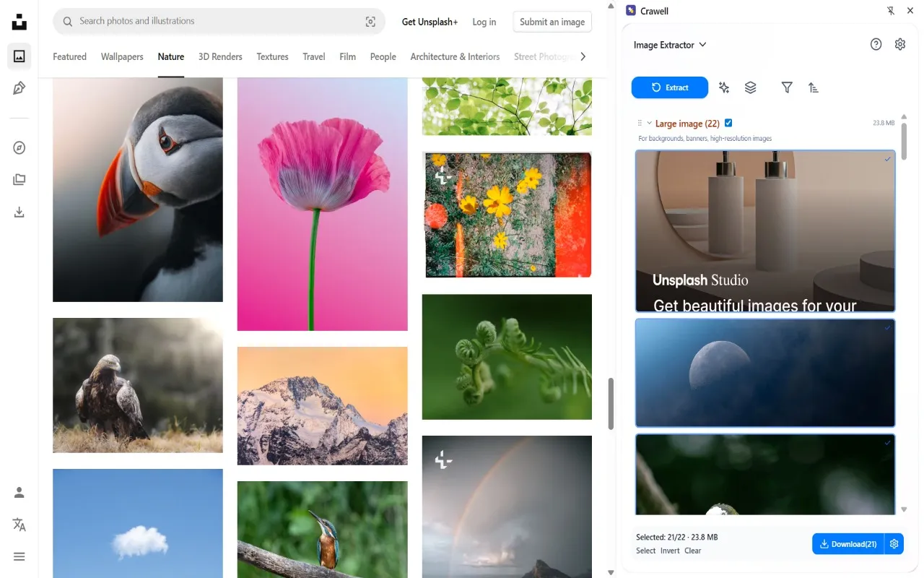924x578 pixels.
Task: Open the Textures category tab
Action: click(272, 56)
